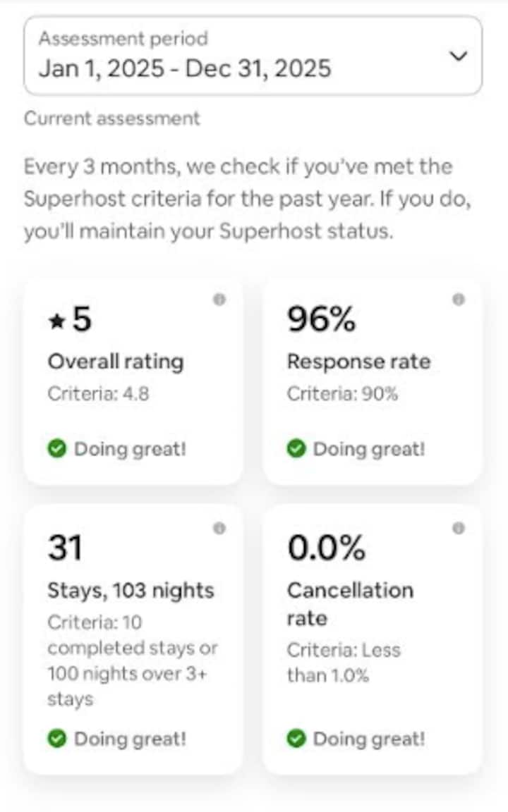508x812 pixels.
Task: Click green checkmark under Response rate
Action: click(x=296, y=449)
